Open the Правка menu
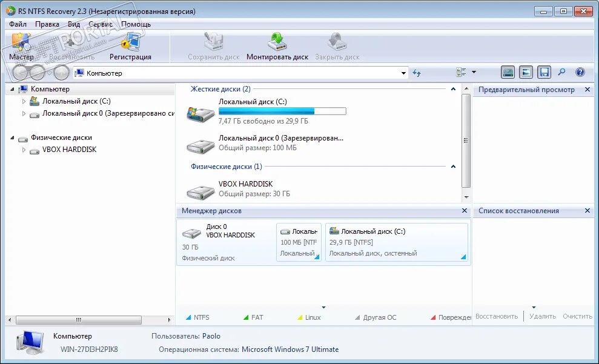Viewport: 599px width, 364px height. pyautogui.click(x=47, y=24)
